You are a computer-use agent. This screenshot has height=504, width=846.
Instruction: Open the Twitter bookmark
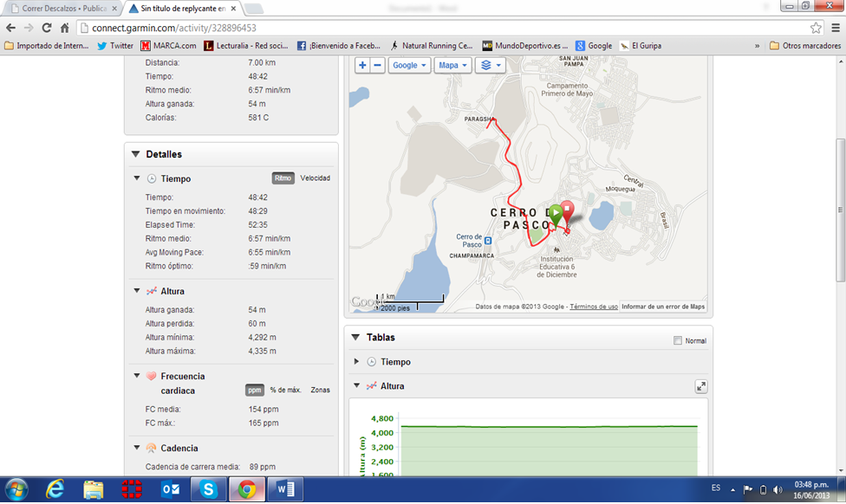tap(115, 46)
